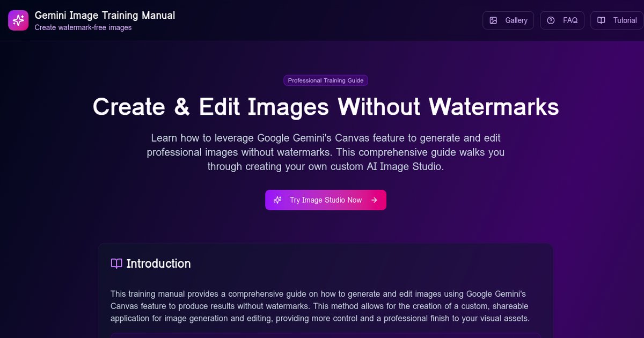The height and width of the screenshot is (338, 644).
Task: Open the FAQ section
Action: (562, 20)
